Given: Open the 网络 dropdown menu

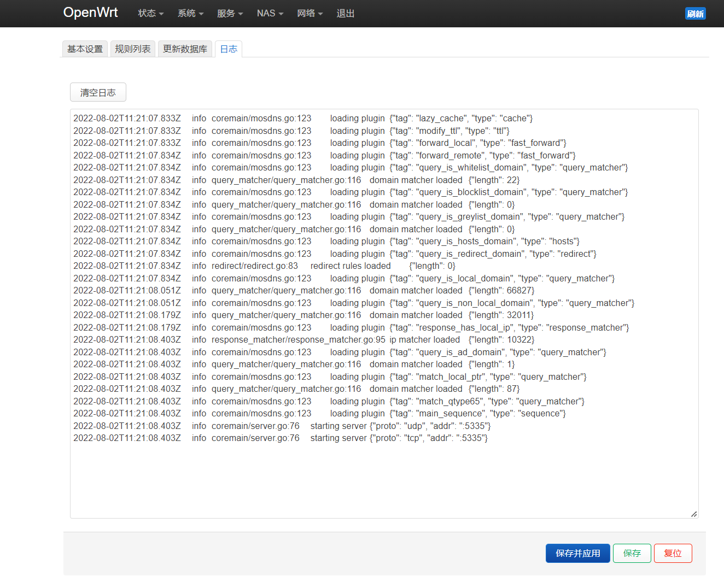Looking at the screenshot, I should coord(310,13).
